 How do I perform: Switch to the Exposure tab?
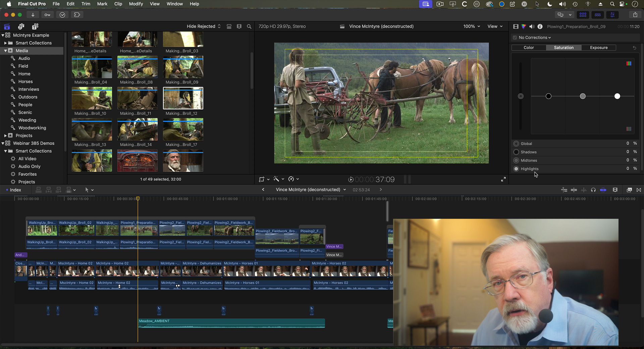click(x=599, y=48)
